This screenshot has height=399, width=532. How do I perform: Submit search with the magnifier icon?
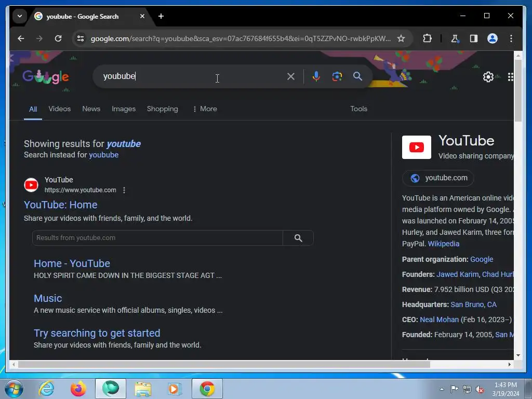(x=357, y=77)
